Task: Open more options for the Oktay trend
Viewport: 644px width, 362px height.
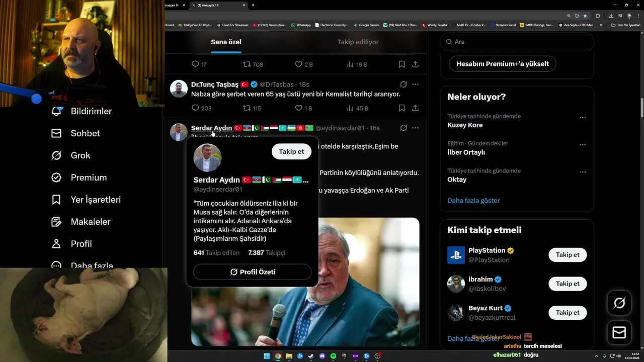Action: coord(582,172)
